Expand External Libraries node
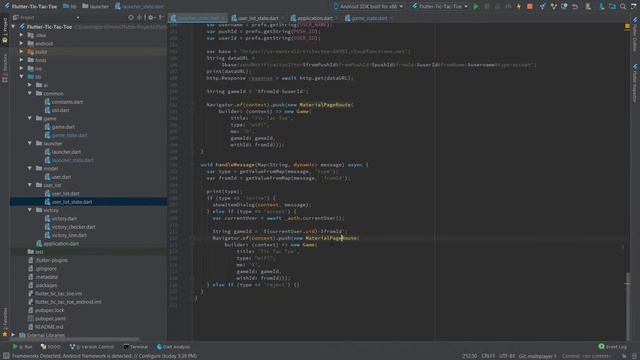This screenshot has height=360, width=640. click(13, 335)
